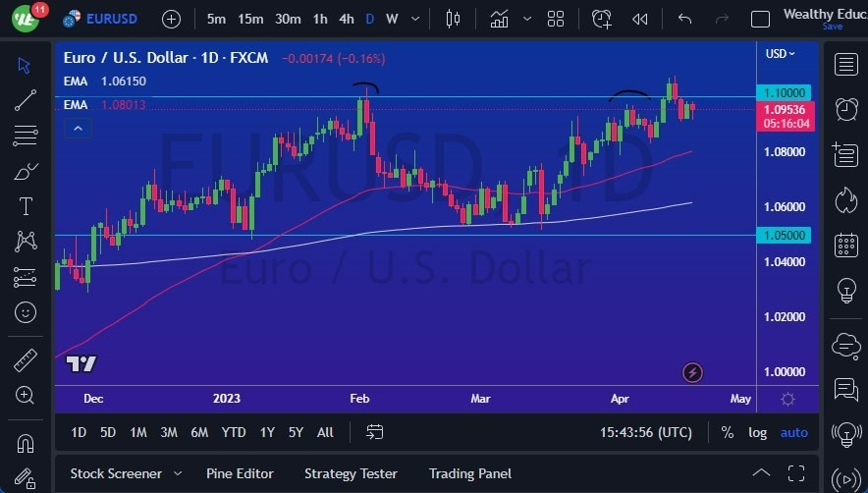Screen dimensions: 868x493
Task: Select the daily D timeframe
Action: (370, 19)
